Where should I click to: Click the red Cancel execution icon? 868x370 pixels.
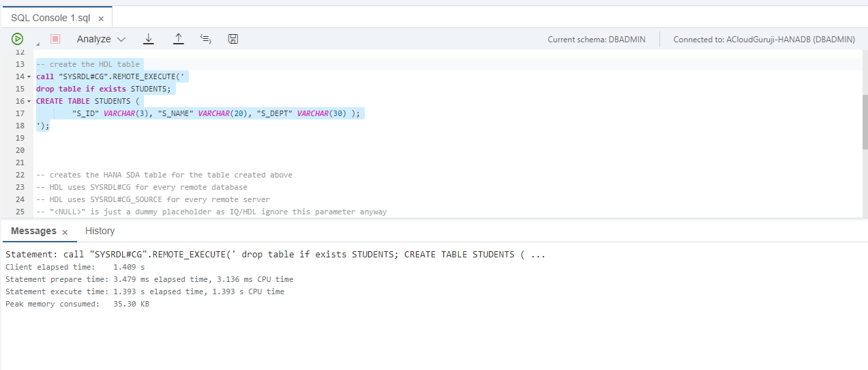[x=55, y=39]
